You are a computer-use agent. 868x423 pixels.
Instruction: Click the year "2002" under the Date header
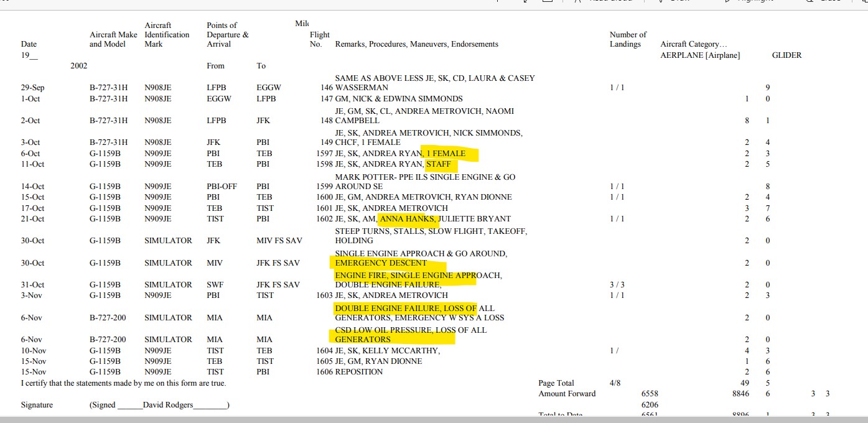[x=79, y=66]
